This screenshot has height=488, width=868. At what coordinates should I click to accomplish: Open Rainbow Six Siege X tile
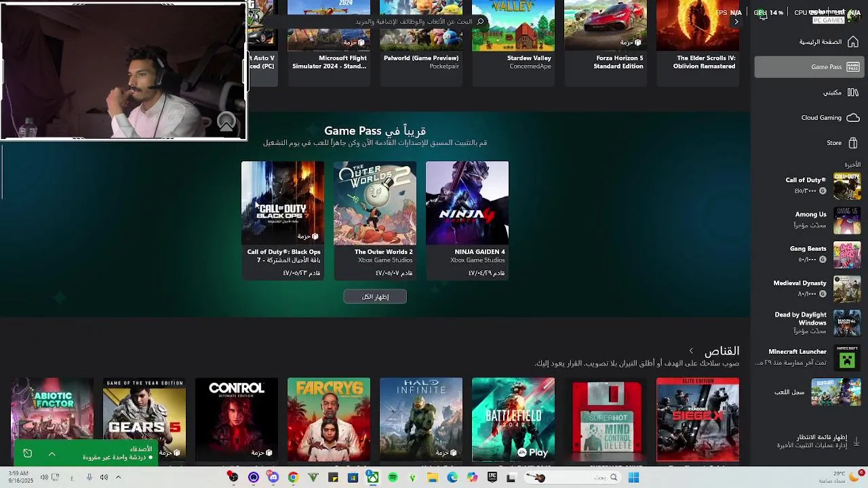698,420
